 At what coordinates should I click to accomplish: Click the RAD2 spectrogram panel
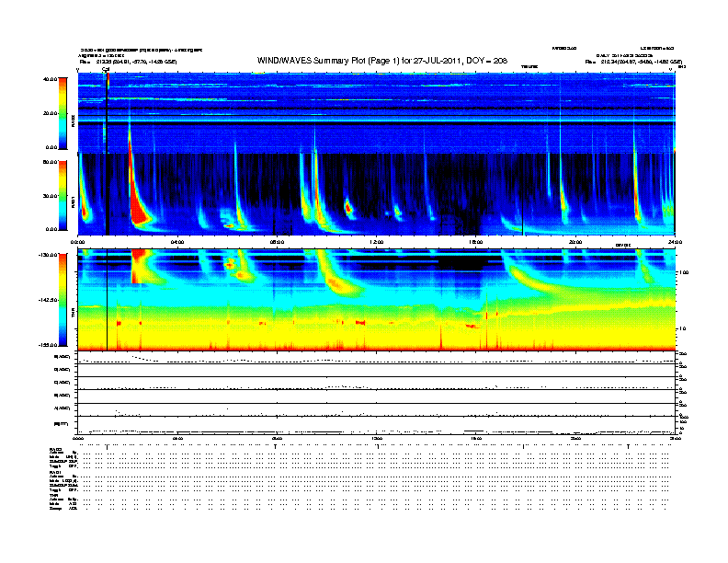(x=377, y=113)
